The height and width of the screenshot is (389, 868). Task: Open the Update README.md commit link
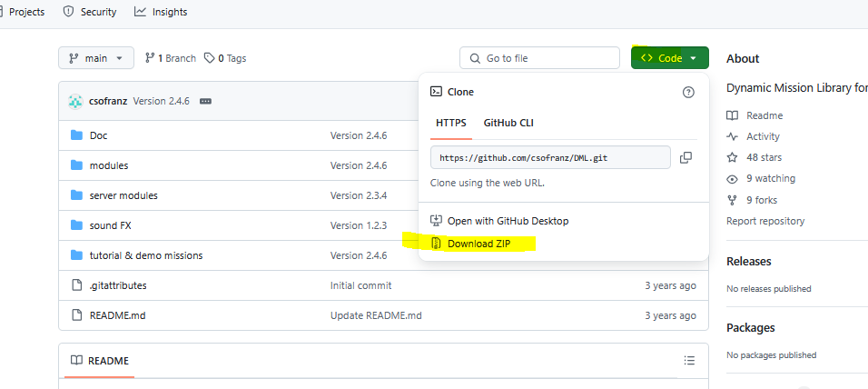click(x=376, y=315)
